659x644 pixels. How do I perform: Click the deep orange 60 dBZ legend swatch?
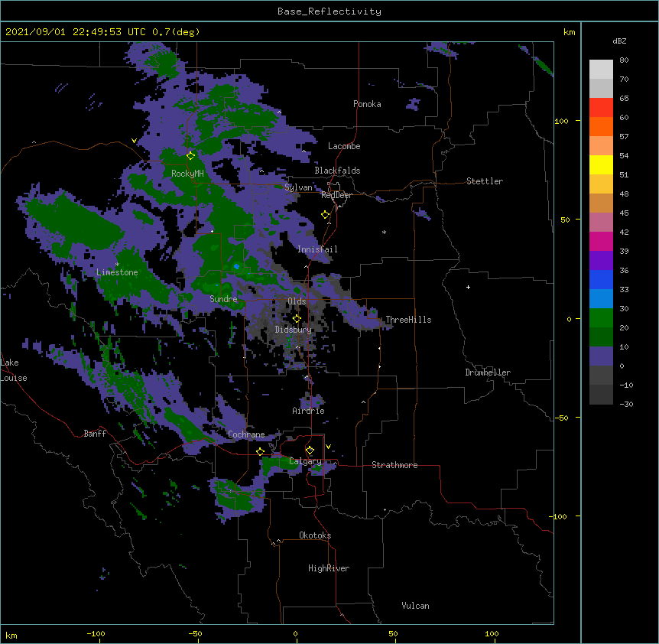click(x=601, y=126)
